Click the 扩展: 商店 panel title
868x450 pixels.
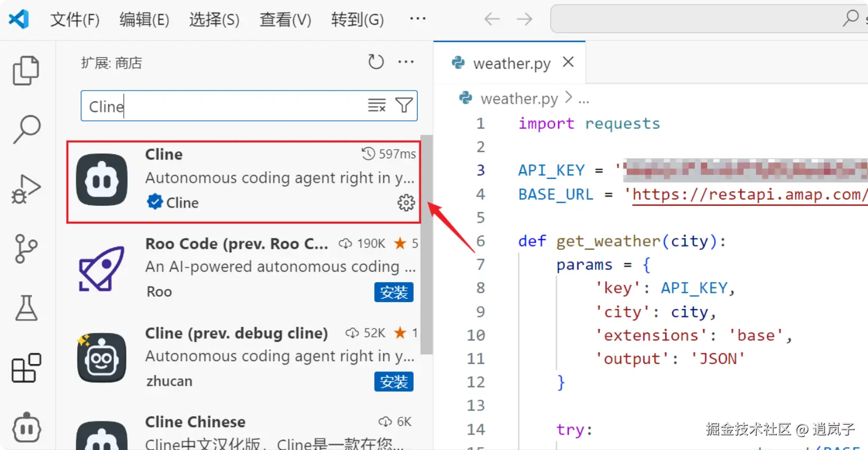112,62
